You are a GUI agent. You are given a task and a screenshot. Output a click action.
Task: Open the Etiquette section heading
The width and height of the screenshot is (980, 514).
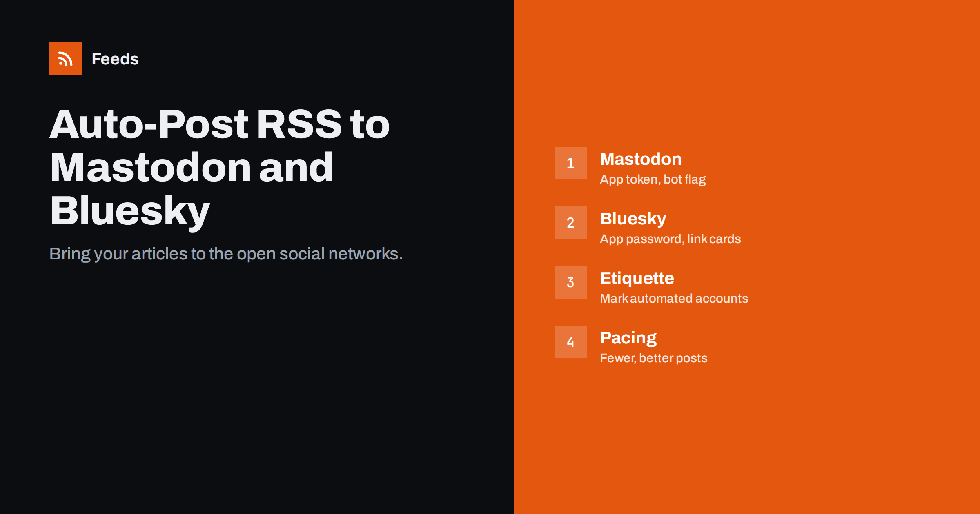click(637, 279)
